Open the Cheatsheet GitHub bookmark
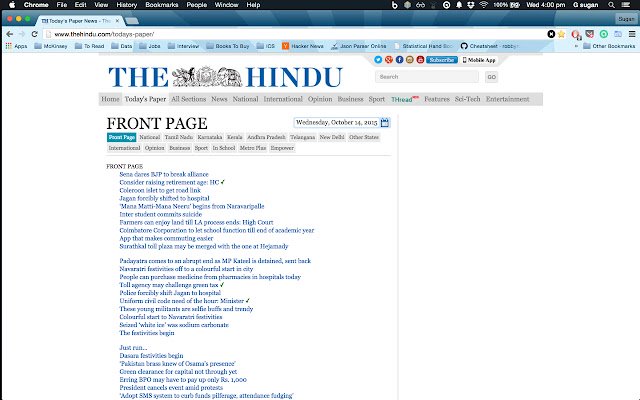The width and height of the screenshot is (640, 400). point(489,46)
